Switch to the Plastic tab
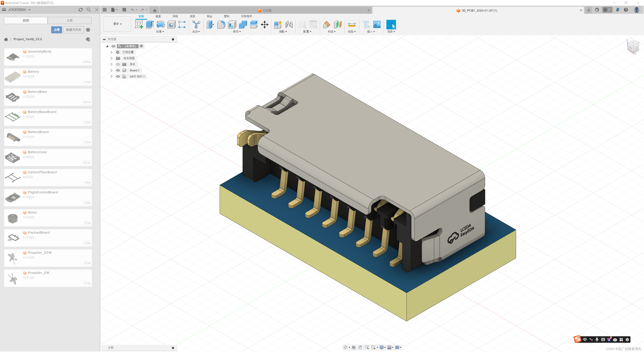The width and height of the screenshot is (644, 352). [x=227, y=16]
